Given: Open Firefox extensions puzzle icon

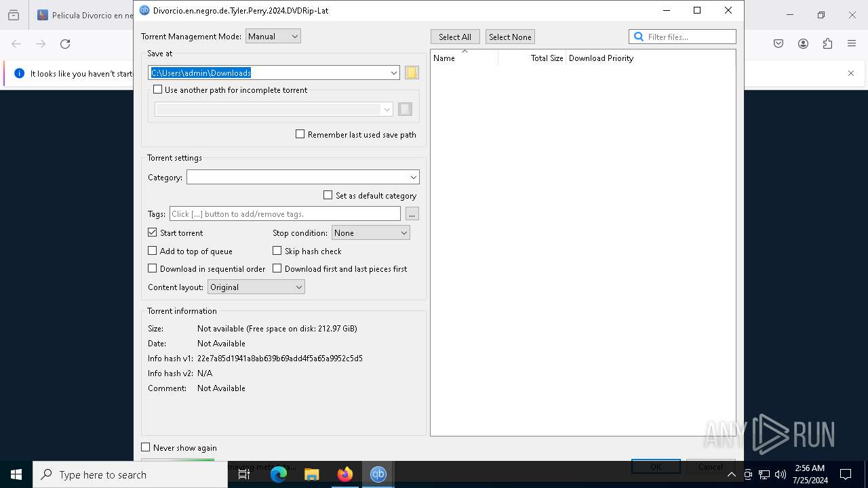Looking at the screenshot, I should (827, 44).
